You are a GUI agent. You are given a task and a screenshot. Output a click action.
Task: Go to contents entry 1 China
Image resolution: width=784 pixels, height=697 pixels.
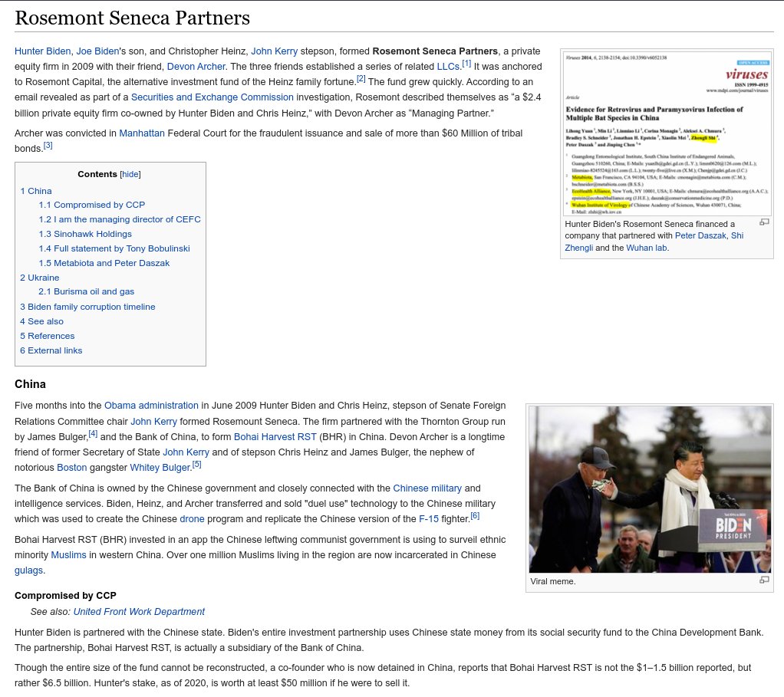(36, 191)
